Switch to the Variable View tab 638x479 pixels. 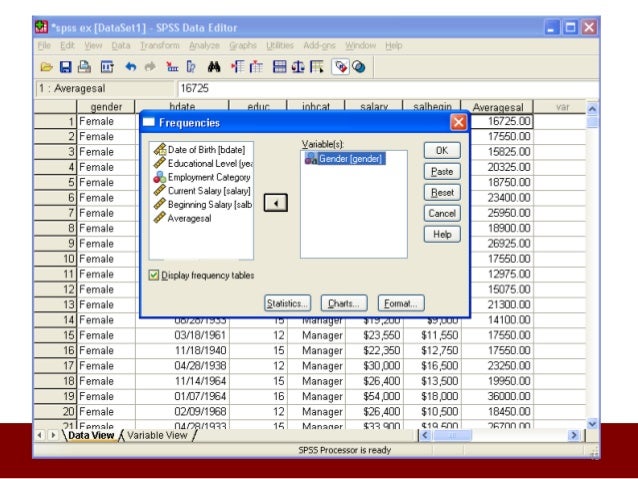157,435
